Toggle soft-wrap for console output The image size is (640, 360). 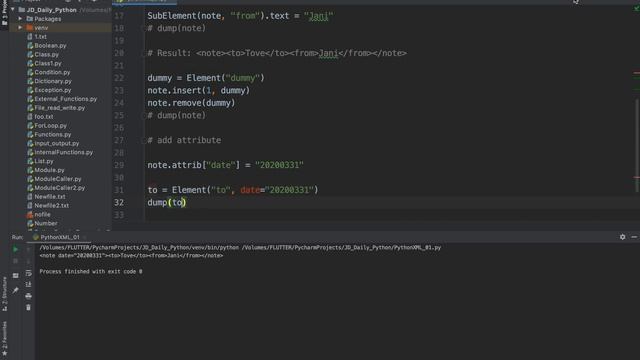coord(29,273)
